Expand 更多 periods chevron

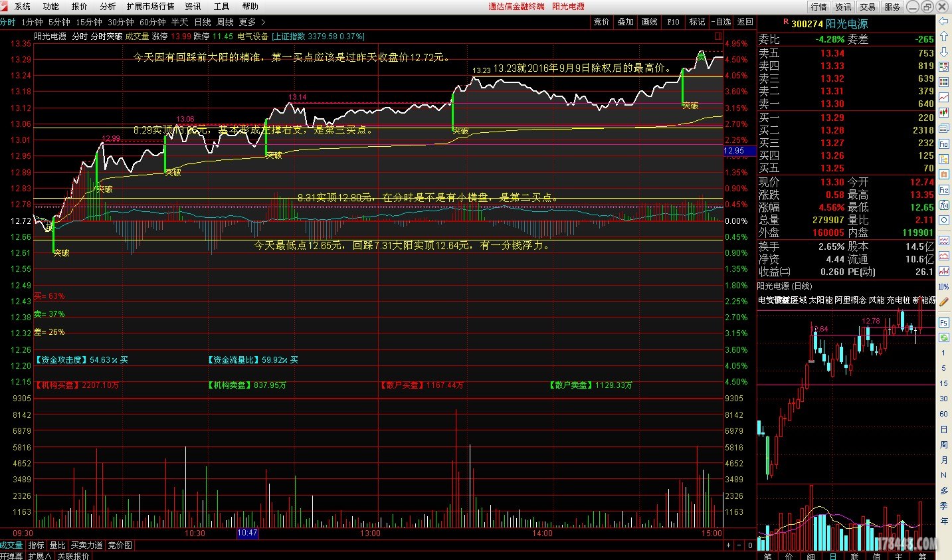[263, 22]
